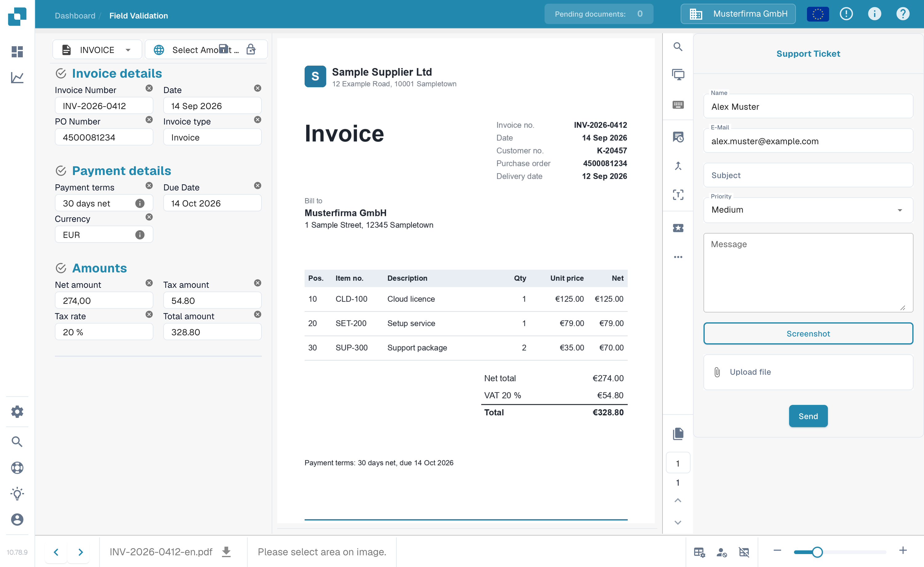This screenshot has width=924, height=567.
Task: Open the analytics chart icon in sidebar
Action: [x=17, y=78]
